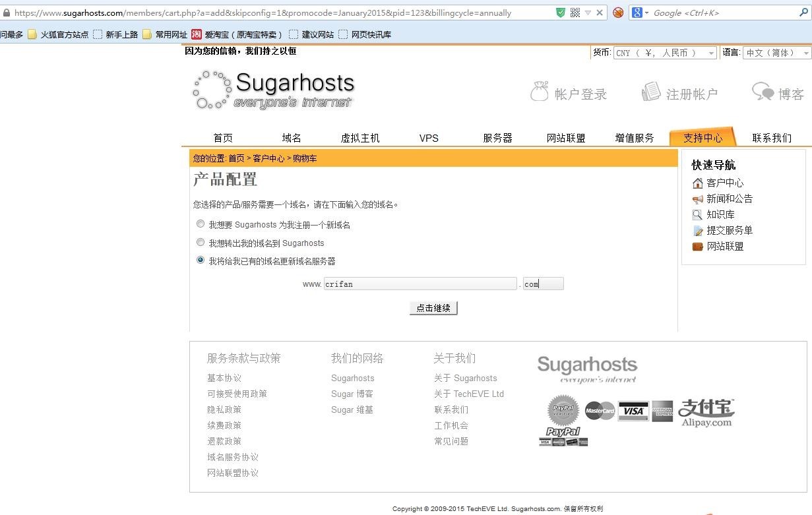Open the 常见问题 footer link
Screen dimensions: 812x515
451,441
